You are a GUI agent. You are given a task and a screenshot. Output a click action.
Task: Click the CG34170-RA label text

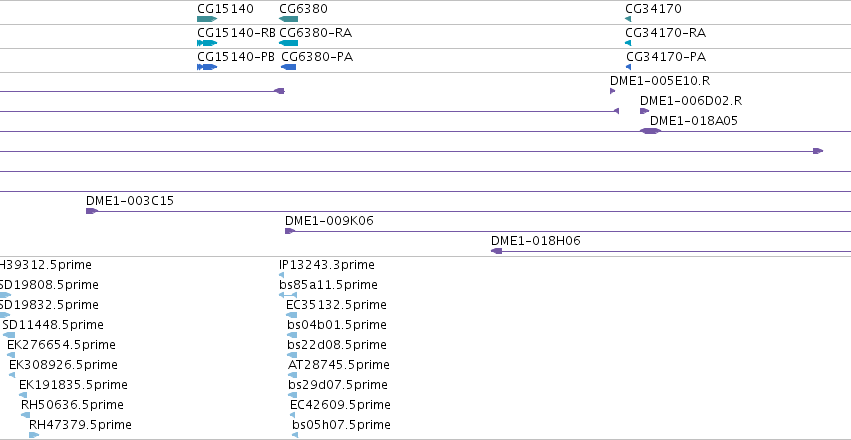[665, 33]
